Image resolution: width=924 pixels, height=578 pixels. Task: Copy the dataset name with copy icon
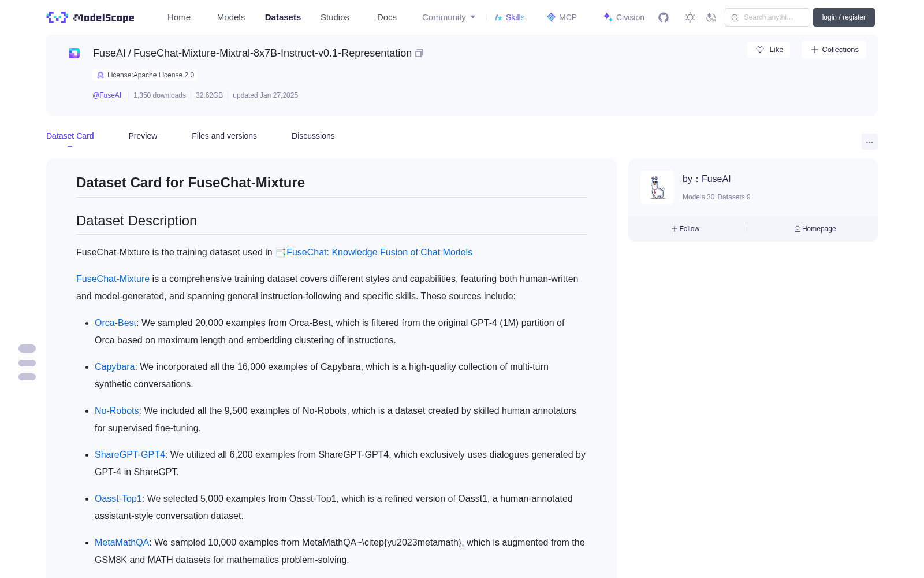(x=419, y=53)
